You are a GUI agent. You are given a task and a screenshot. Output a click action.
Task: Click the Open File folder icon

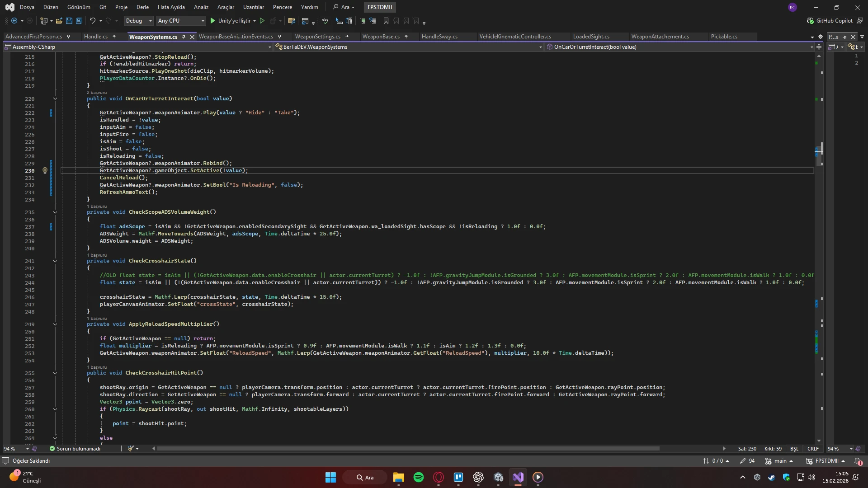click(59, 21)
